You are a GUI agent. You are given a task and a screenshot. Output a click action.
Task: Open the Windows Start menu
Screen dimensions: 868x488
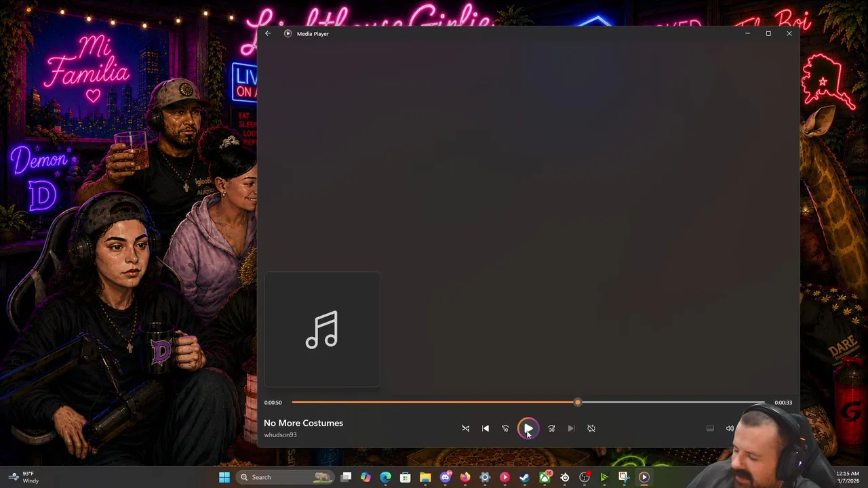224,477
